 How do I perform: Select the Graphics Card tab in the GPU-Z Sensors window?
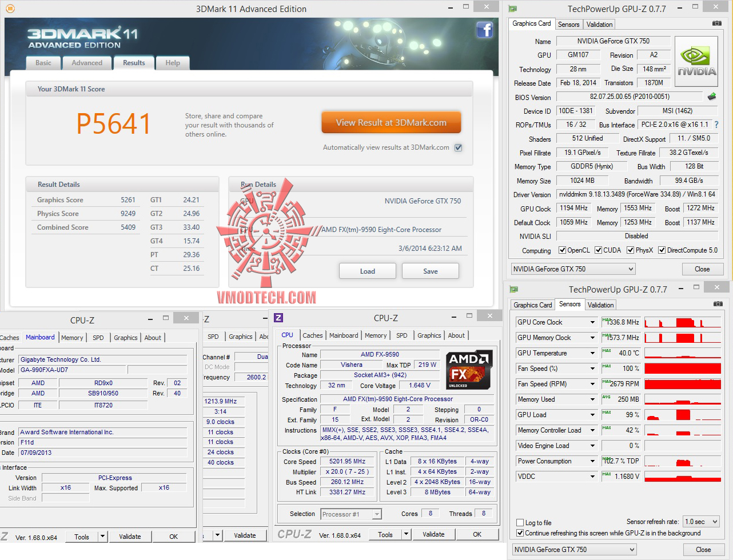533,305
